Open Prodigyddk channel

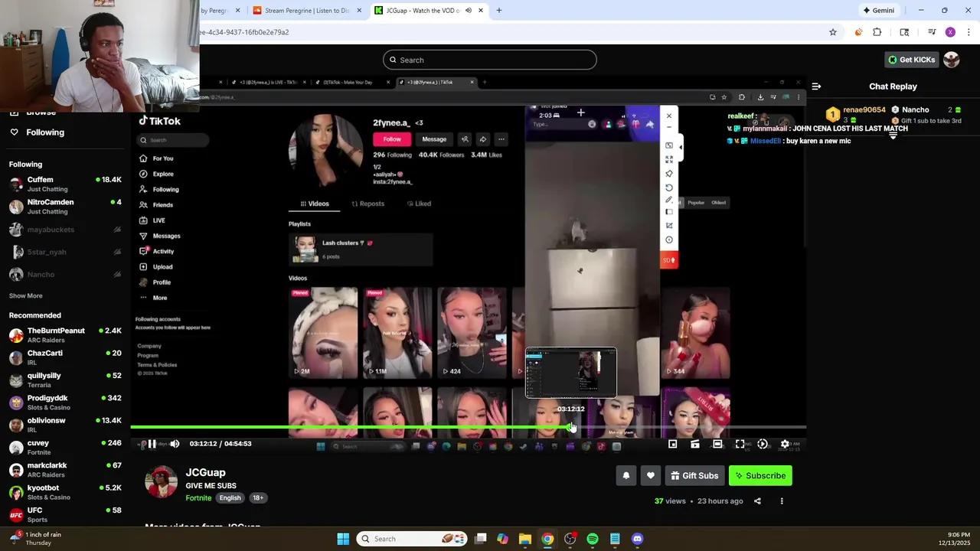tap(65, 403)
